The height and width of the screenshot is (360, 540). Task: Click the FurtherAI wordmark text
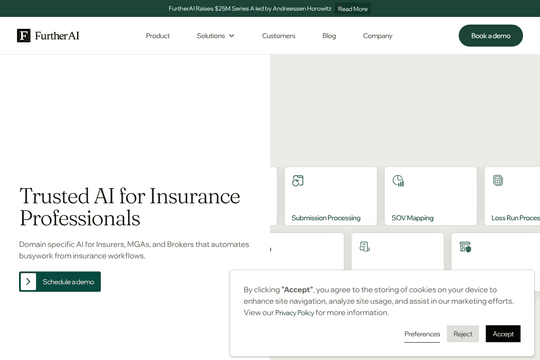point(57,36)
